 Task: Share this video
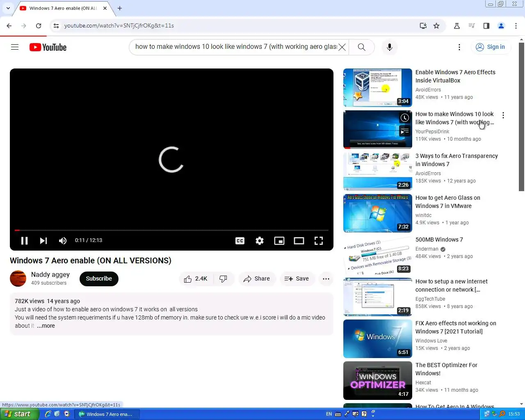(x=257, y=279)
